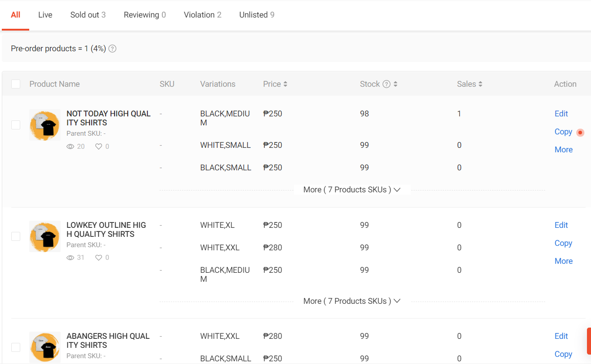Switch to the Sold out tab
Image resolution: width=591 pixels, height=364 pixels.
(x=88, y=15)
